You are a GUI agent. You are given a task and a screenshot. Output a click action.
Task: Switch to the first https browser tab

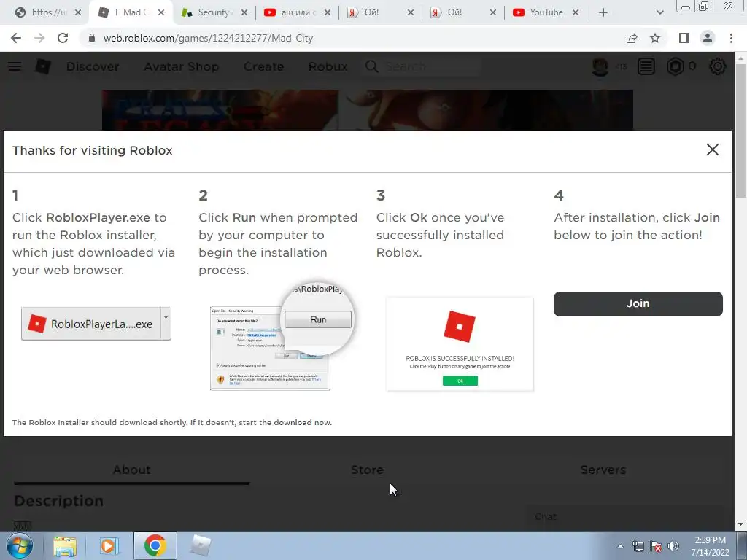[x=47, y=12]
